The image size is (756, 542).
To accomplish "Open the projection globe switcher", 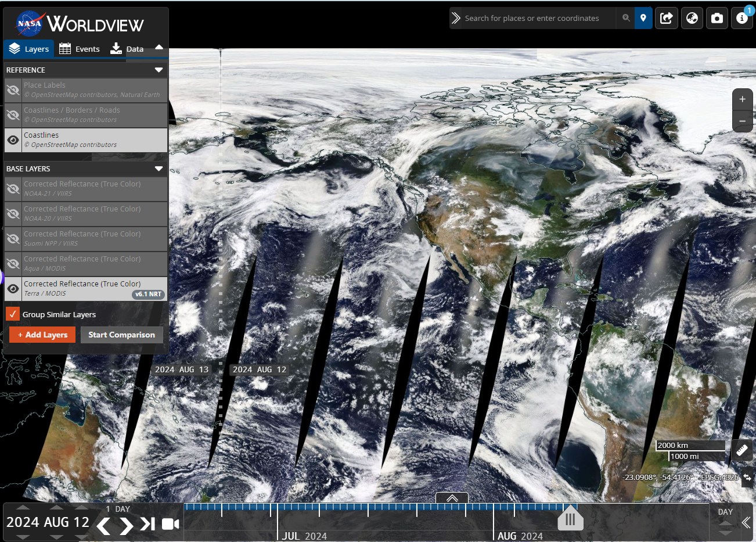I will (x=692, y=18).
